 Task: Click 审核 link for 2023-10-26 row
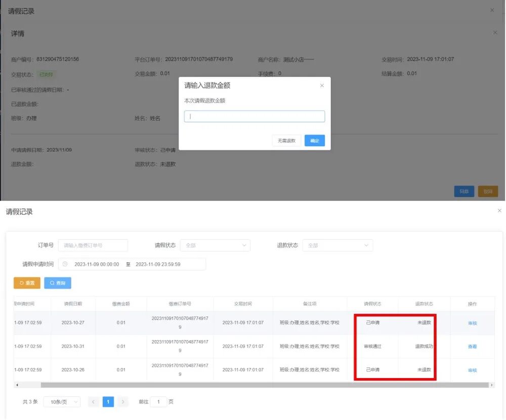(473, 370)
